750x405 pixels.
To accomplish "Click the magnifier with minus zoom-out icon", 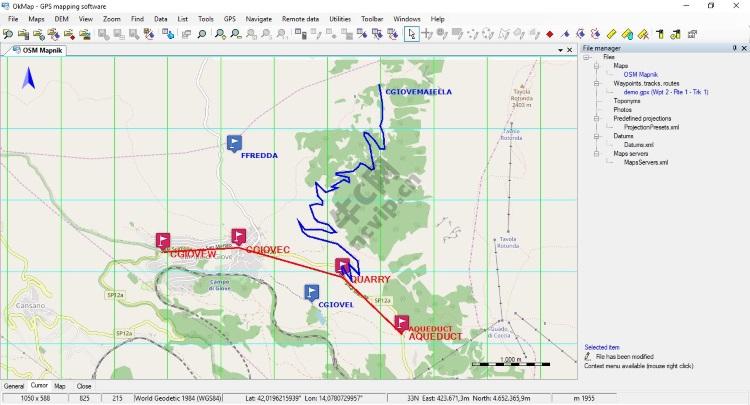I will tap(235, 34).
